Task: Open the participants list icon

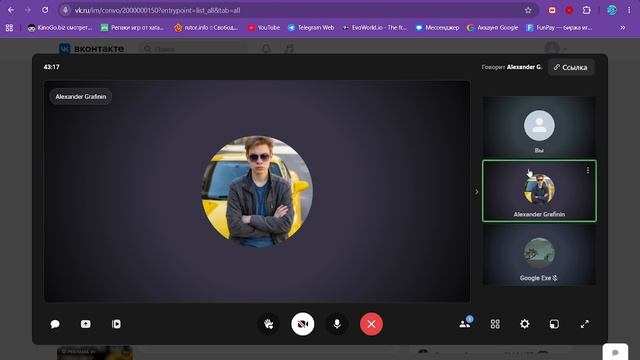Action: (465, 323)
